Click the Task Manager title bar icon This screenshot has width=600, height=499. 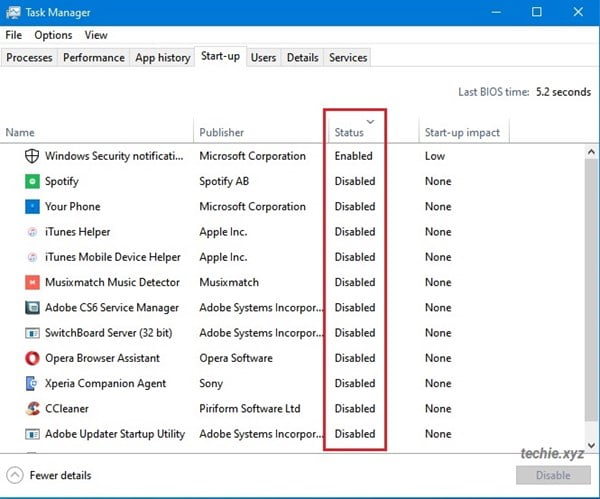pyautogui.click(x=13, y=12)
